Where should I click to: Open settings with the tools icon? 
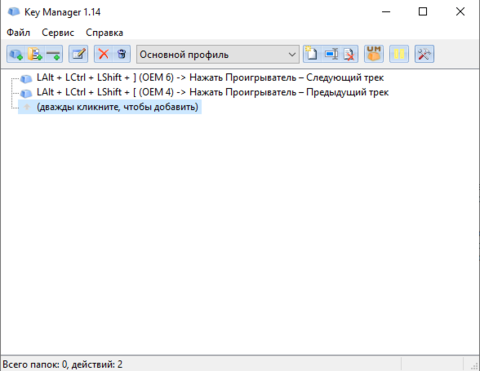424,54
